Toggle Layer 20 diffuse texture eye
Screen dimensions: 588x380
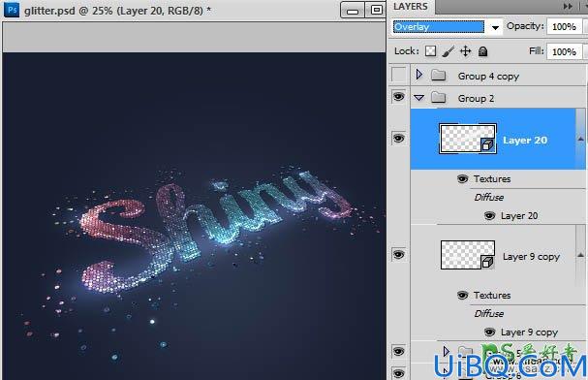pyautogui.click(x=489, y=216)
